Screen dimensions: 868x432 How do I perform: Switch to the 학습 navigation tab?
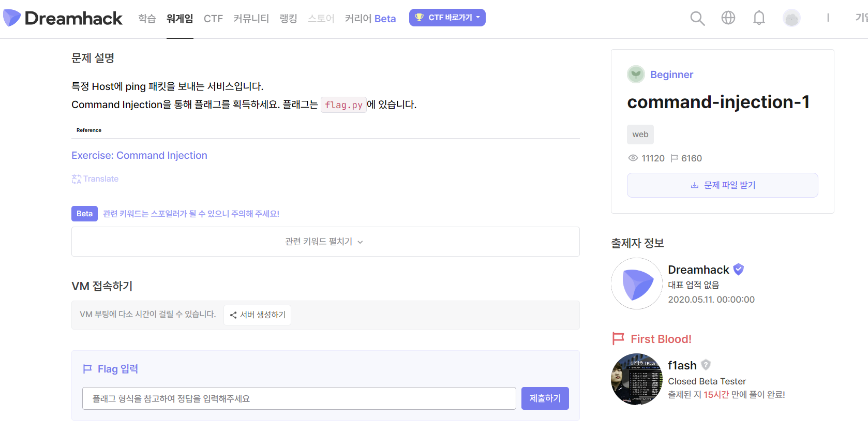(x=147, y=18)
